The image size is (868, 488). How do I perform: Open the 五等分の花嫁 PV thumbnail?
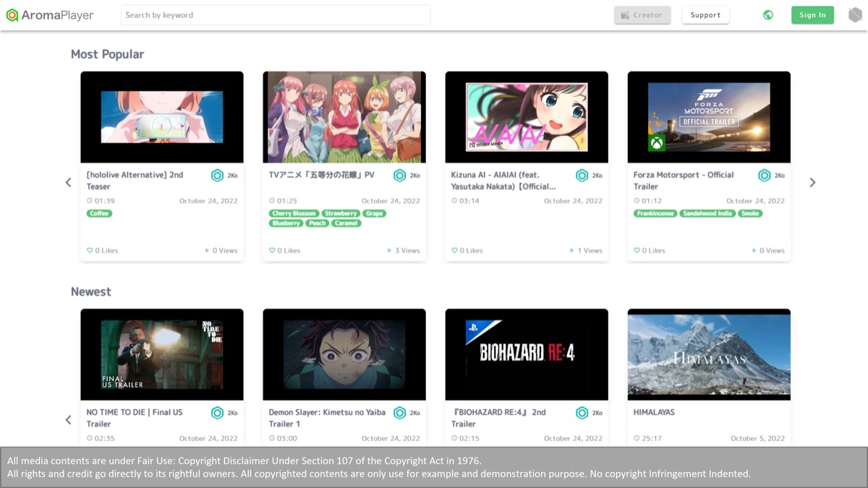coord(344,117)
